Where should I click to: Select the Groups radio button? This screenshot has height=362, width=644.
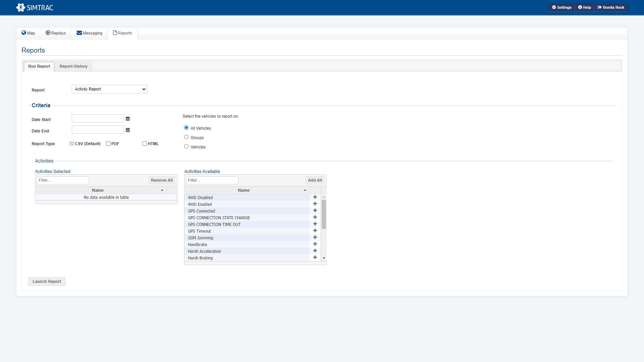tap(186, 137)
